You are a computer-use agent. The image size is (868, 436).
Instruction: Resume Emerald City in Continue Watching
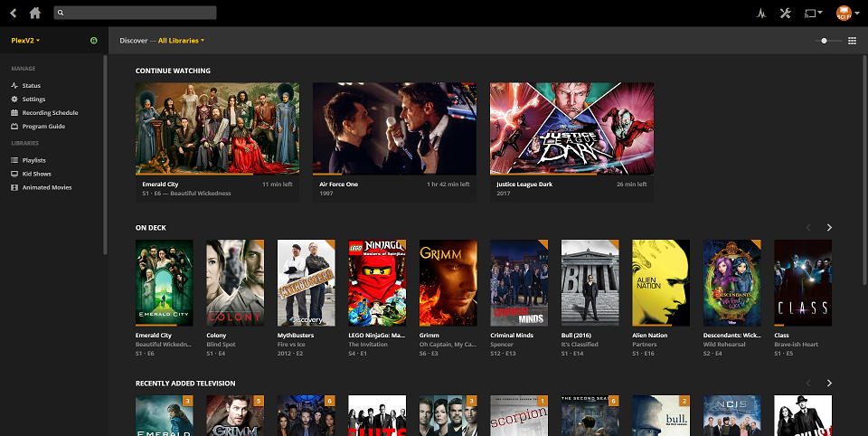click(218, 128)
